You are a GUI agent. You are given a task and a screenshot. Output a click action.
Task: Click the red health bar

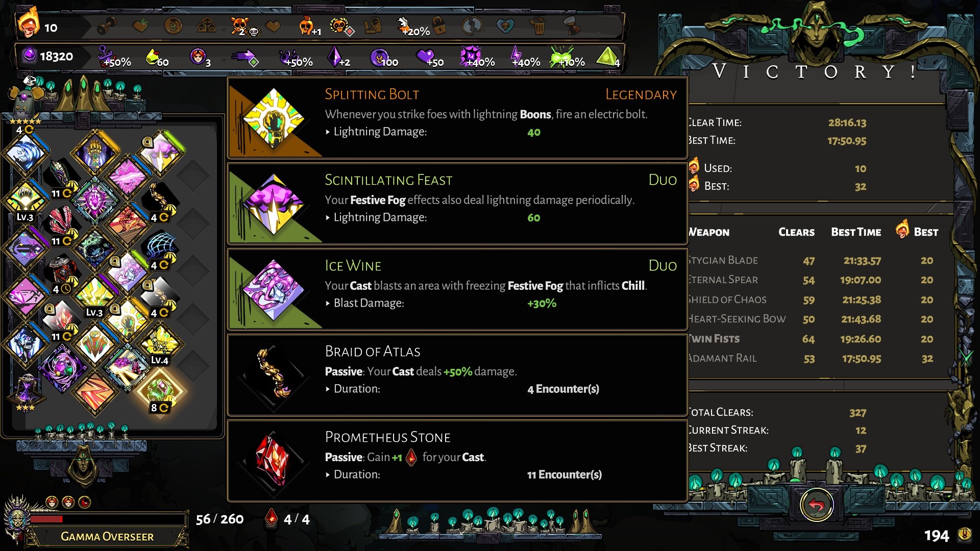107,519
